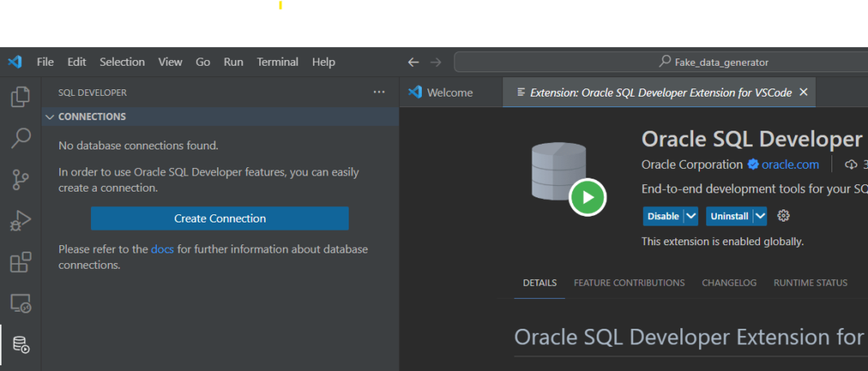This screenshot has width=868, height=371.
Task: Collapse the CONNECTIONS section
Action: tap(50, 117)
